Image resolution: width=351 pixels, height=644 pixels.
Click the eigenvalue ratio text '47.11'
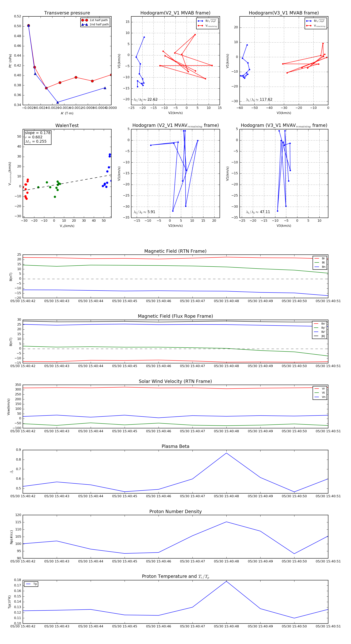[x=265, y=212]
